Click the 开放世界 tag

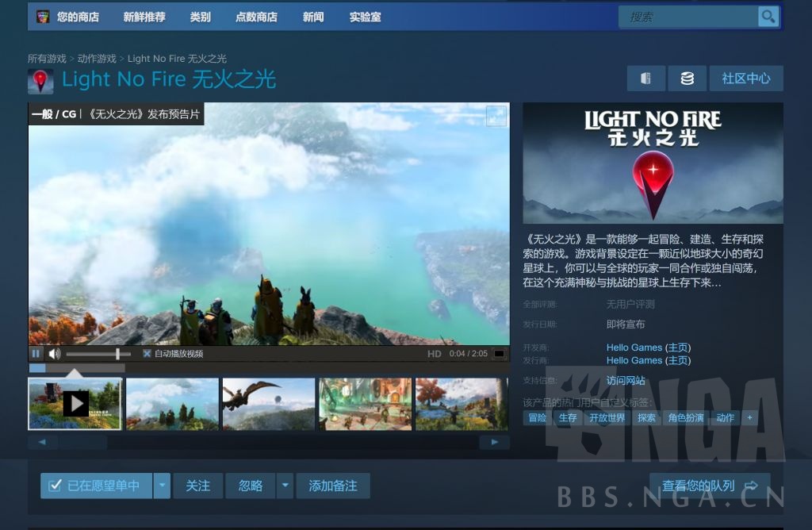pyautogui.click(x=607, y=417)
